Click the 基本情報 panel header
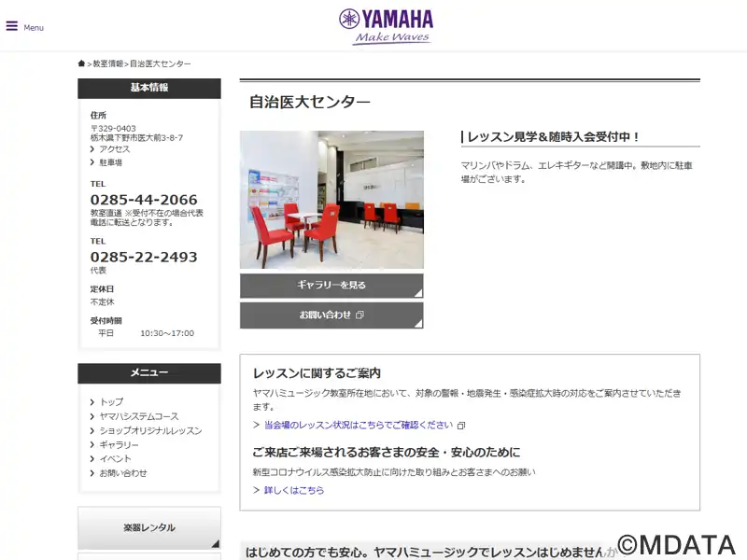 click(x=149, y=88)
